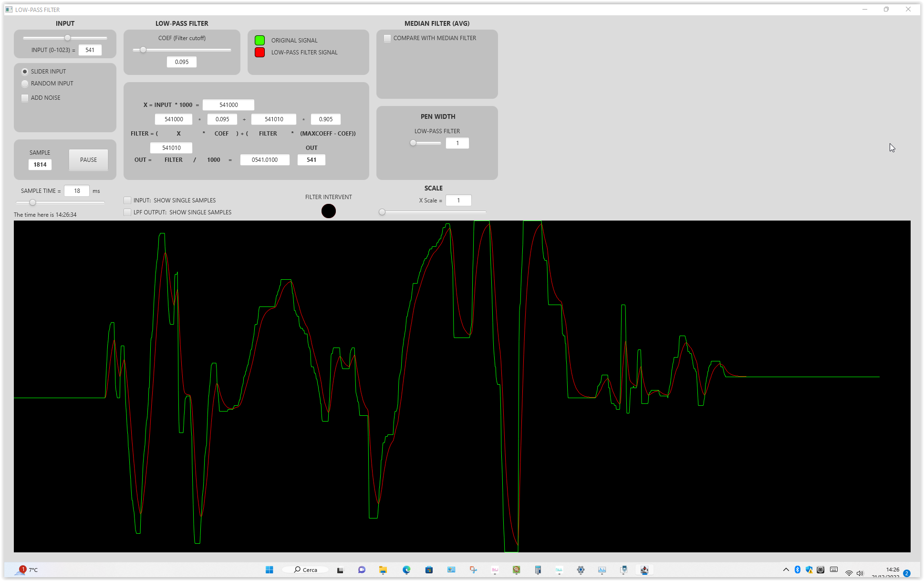This screenshot has height=581, width=924.
Task: Click the COEF filter cutoff slider handle
Action: [143, 50]
